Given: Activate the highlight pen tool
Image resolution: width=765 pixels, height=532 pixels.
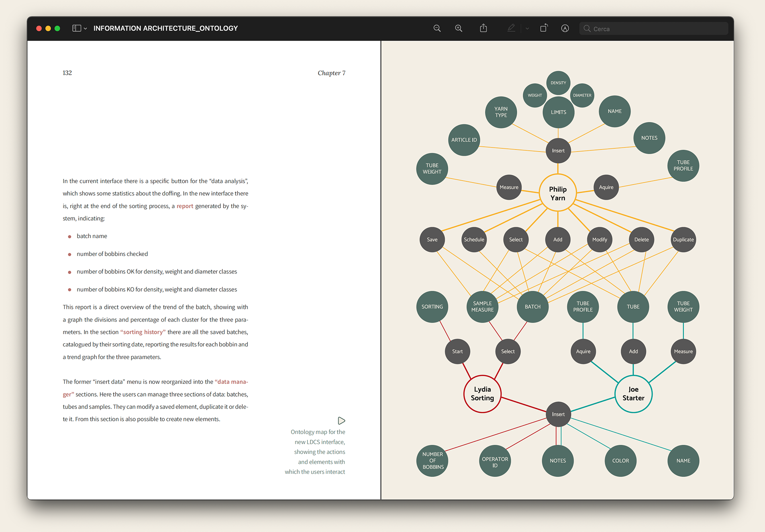Looking at the screenshot, I should pyautogui.click(x=511, y=28).
